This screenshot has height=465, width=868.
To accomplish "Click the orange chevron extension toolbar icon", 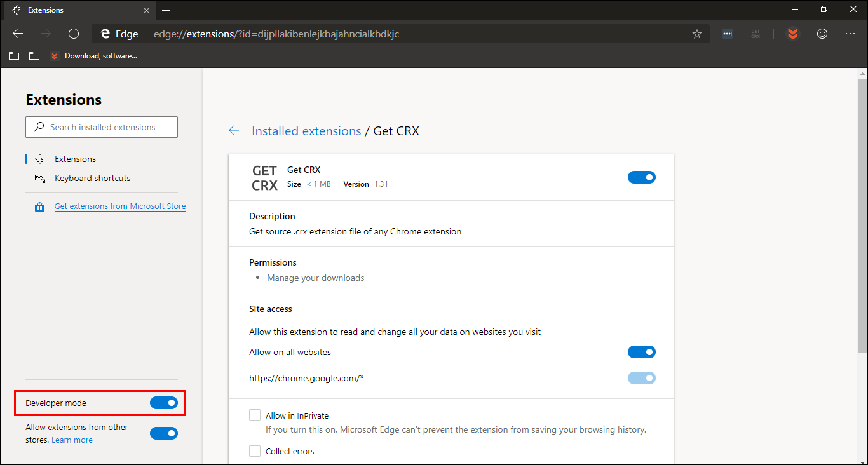I will (792, 34).
